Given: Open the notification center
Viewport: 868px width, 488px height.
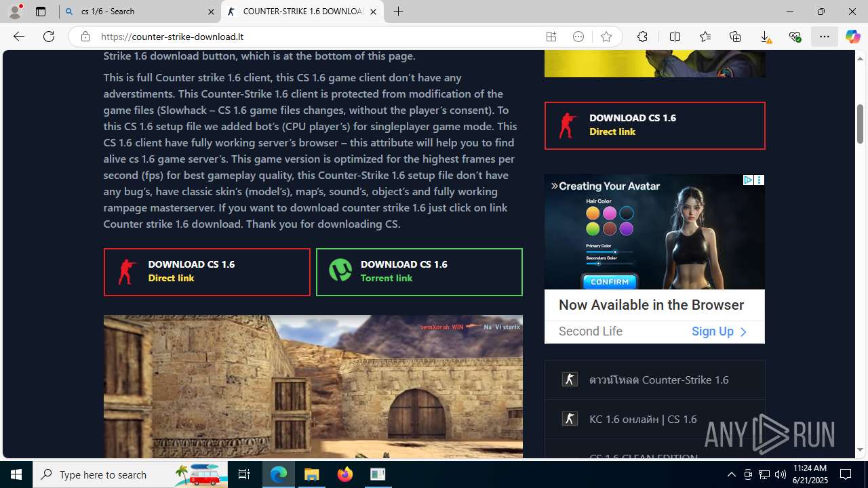Looking at the screenshot, I should pyautogui.click(x=846, y=474).
